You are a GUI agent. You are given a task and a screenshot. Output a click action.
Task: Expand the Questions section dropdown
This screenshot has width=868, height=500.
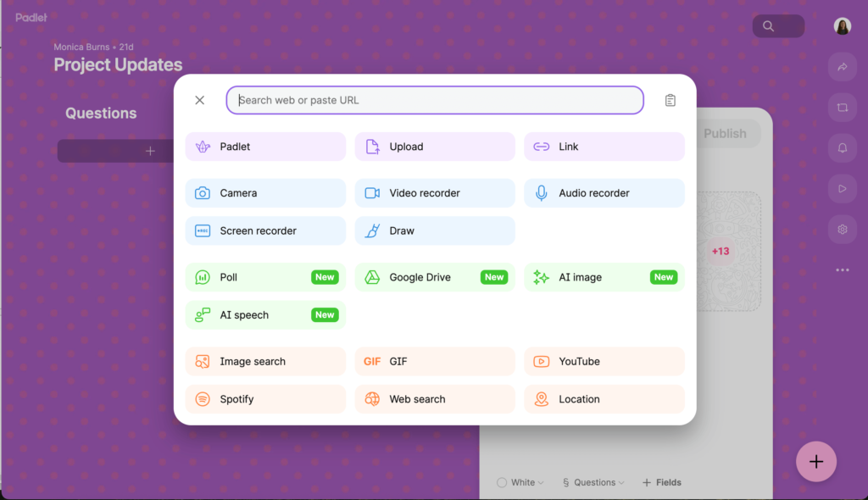pyautogui.click(x=593, y=481)
